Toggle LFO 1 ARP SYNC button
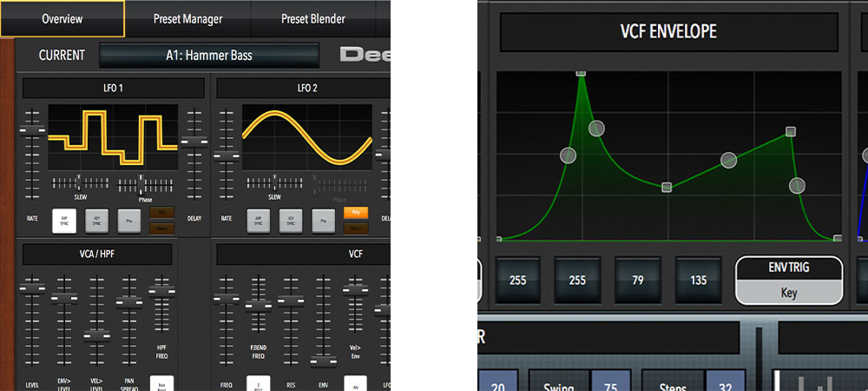Image resolution: width=868 pixels, height=391 pixels. (65, 221)
